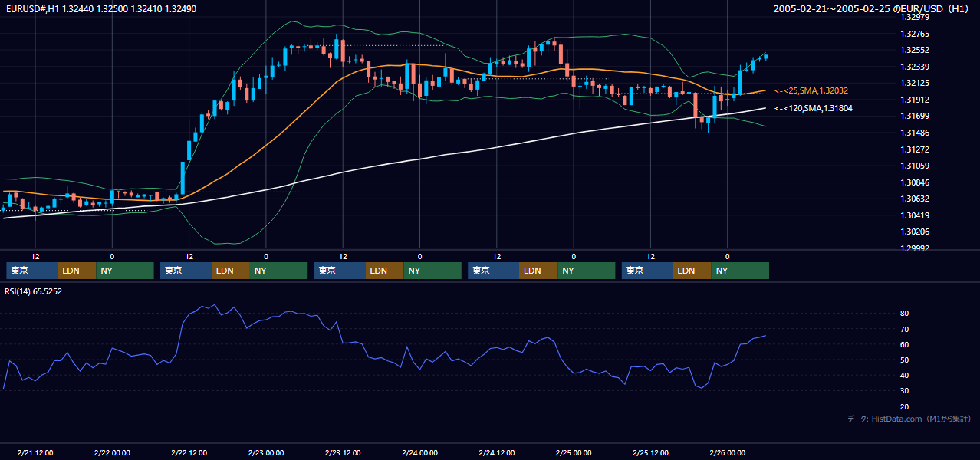Click RSI scale value 20

pyautogui.click(x=905, y=406)
